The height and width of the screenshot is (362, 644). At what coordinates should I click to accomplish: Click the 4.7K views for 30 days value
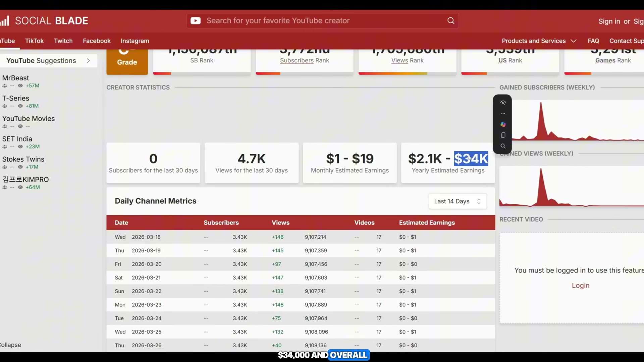click(252, 159)
